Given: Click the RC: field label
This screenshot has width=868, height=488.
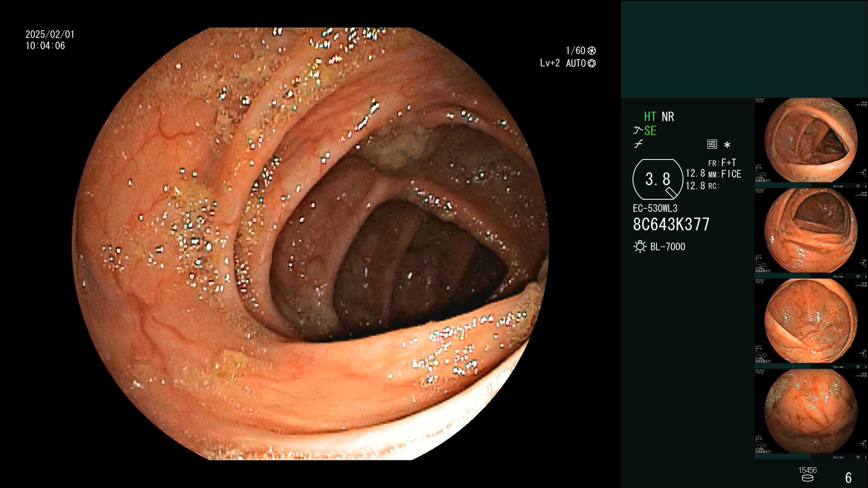Looking at the screenshot, I should [713, 186].
